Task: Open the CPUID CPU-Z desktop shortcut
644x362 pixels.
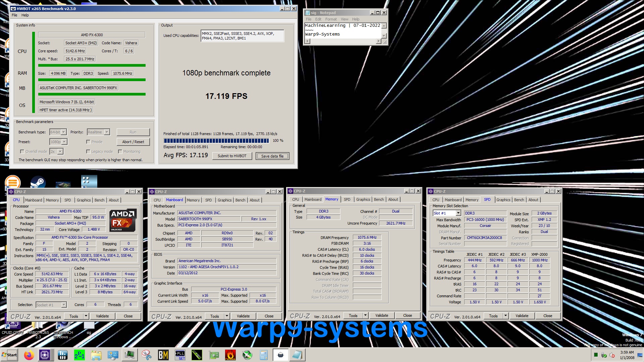Action: click(12, 328)
